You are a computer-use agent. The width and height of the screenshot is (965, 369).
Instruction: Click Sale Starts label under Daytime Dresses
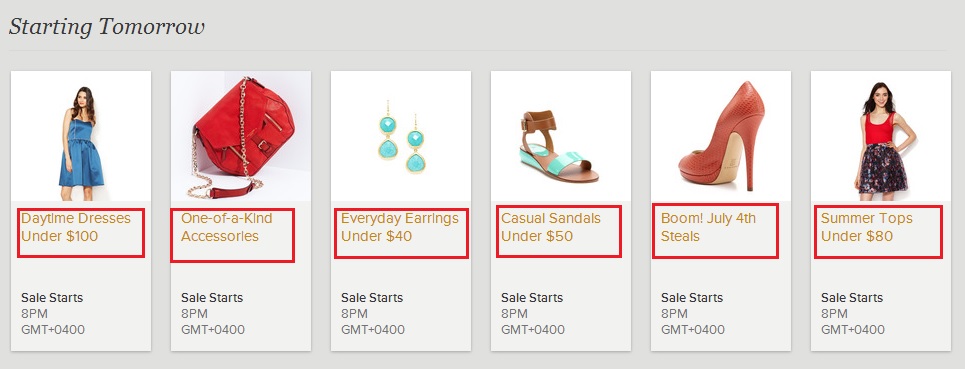click(x=52, y=298)
